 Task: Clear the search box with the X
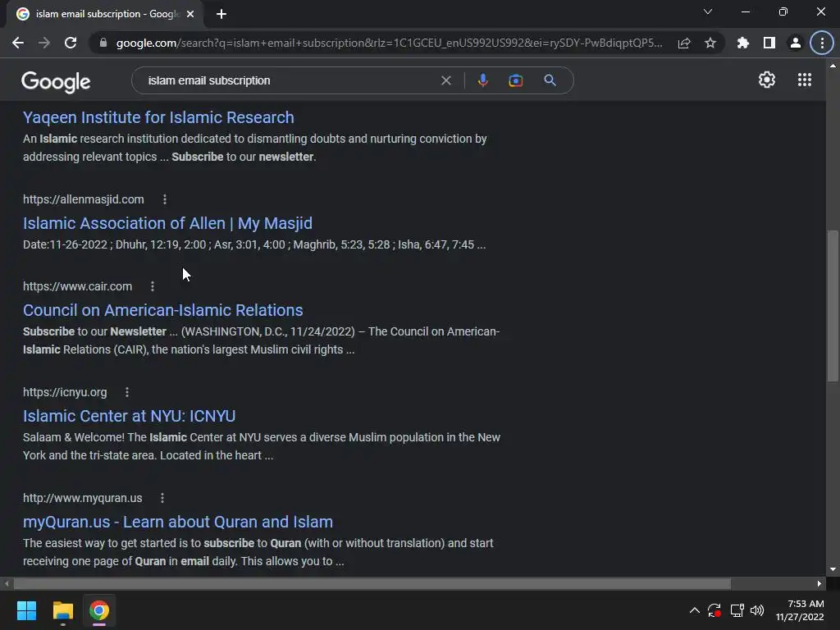click(x=445, y=80)
